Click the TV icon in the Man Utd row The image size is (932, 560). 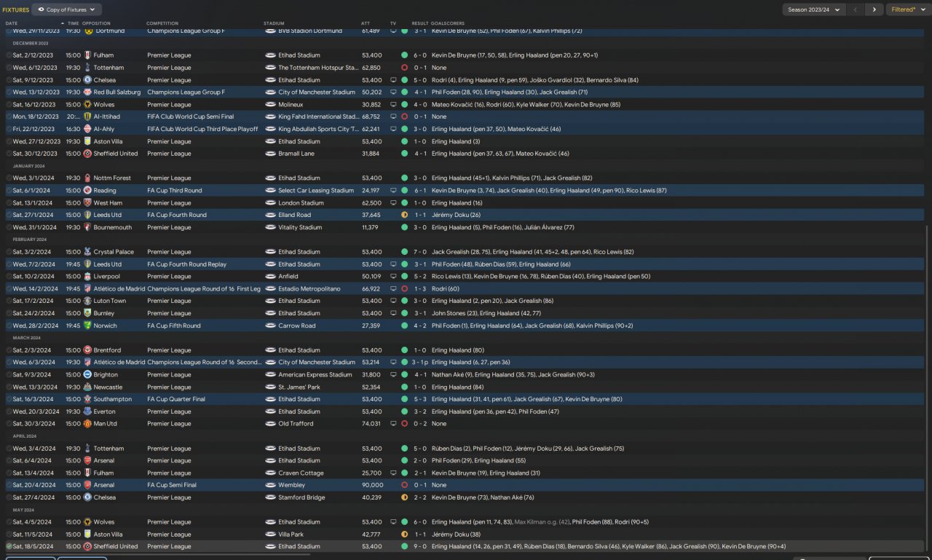394,424
